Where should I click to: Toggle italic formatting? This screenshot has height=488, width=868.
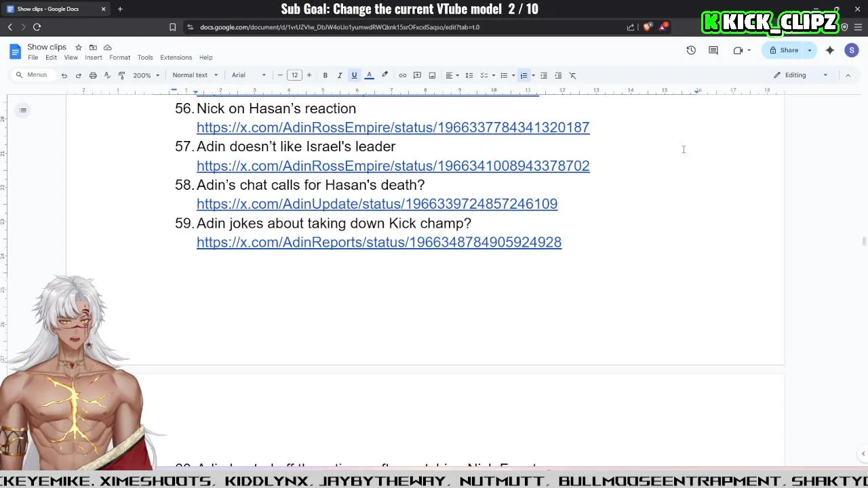tap(340, 75)
